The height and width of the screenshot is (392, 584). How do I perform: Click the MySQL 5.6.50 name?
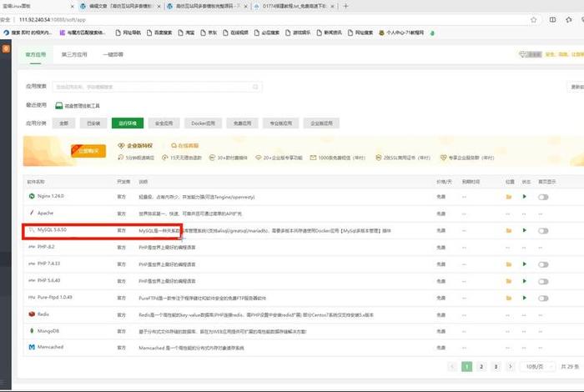pyautogui.click(x=52, y=229)
